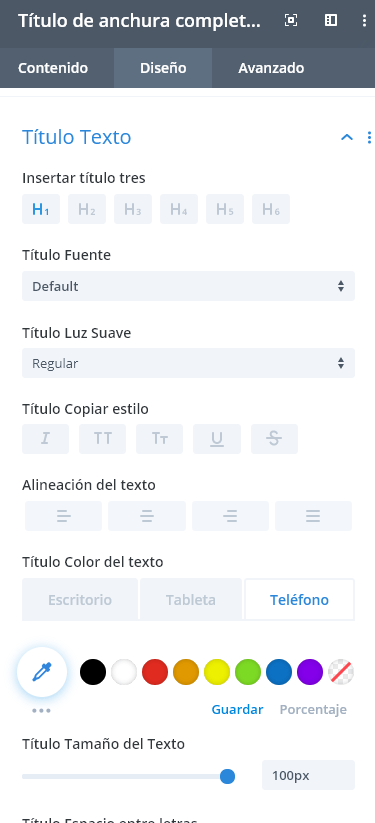Click the eyedropper color picker icon
The height and width of the screenshot is (823, 375).
pos(42,672)
